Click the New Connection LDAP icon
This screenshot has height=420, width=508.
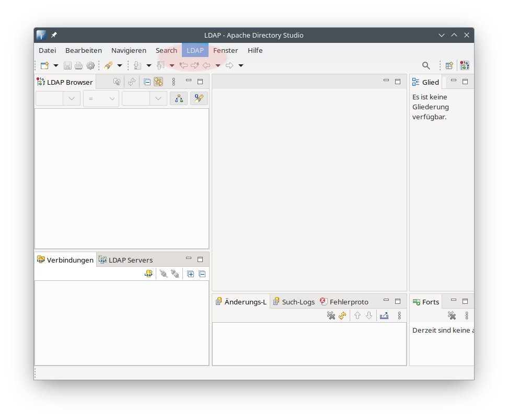(149, 274)
